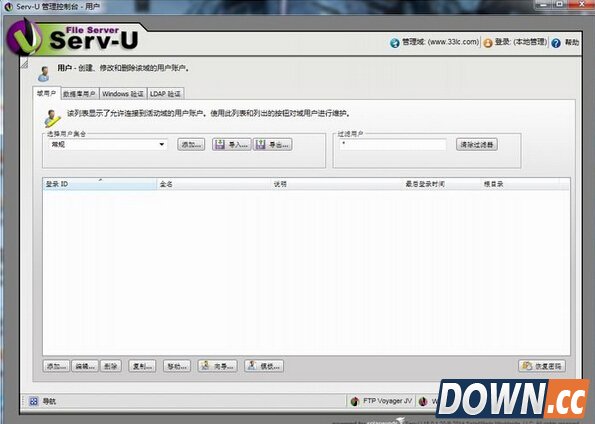Image resolution: width=595 pixels, height=424 pixels.
Task: Click the 模板... template button
Action: click(x=264, y=366)
